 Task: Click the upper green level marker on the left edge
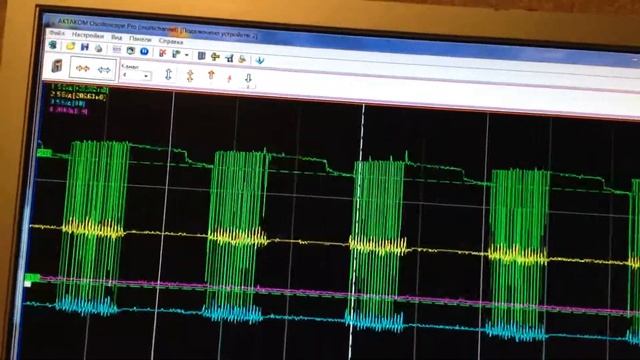[44, 153]
